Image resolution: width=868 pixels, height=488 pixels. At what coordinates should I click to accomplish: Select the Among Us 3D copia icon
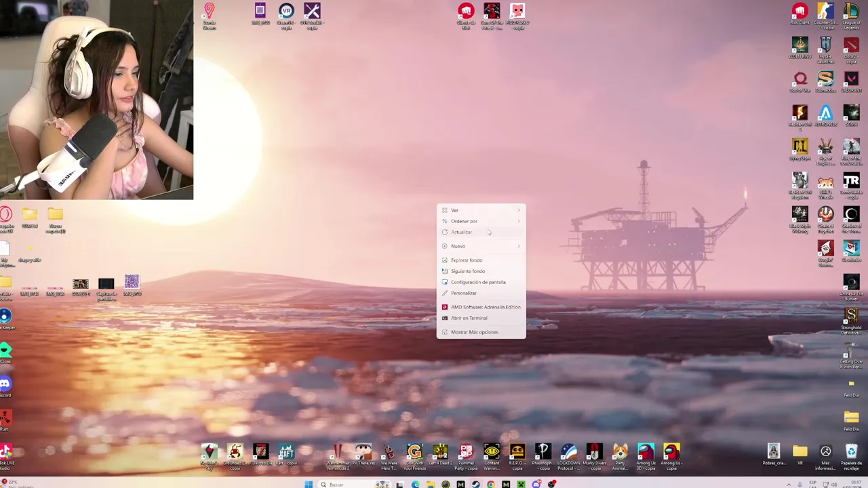[x=646, y=456]
